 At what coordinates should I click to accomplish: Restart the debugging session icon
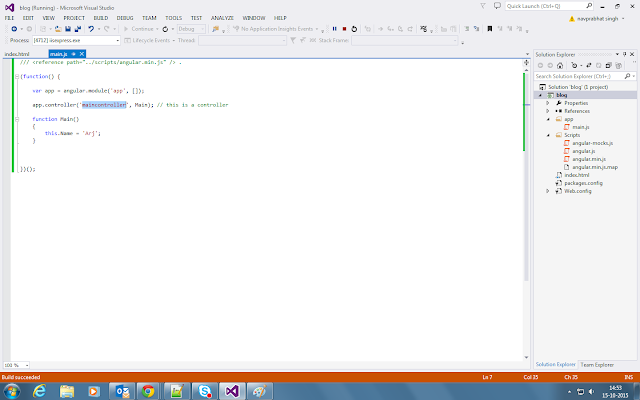coord(354,29)
